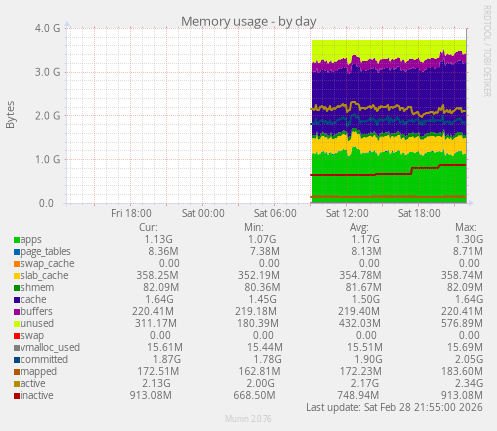
Task: Click the red swap legend swatch
Action: tap(17, 336)
